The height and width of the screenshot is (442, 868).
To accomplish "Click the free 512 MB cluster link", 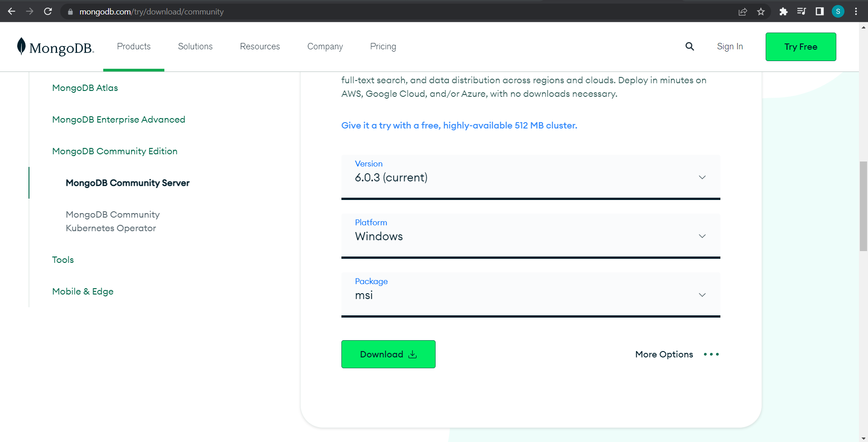I will pyautogui.click(x=459, y=125).
